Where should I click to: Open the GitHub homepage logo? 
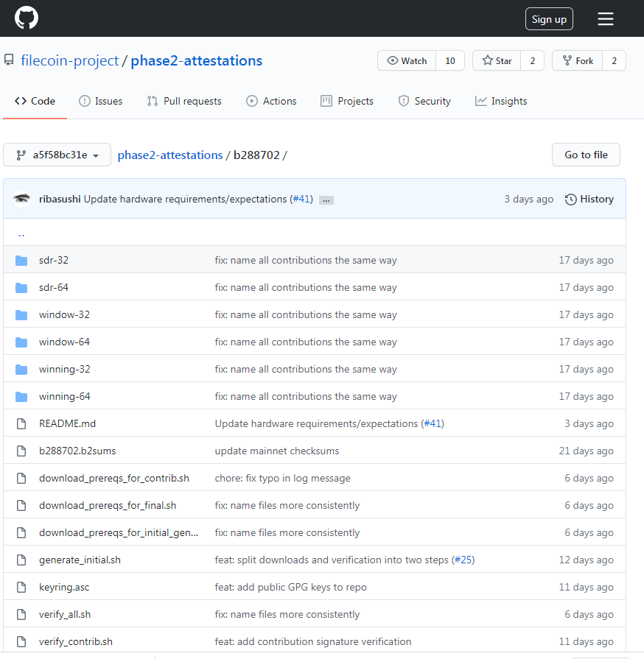(27, 18)
